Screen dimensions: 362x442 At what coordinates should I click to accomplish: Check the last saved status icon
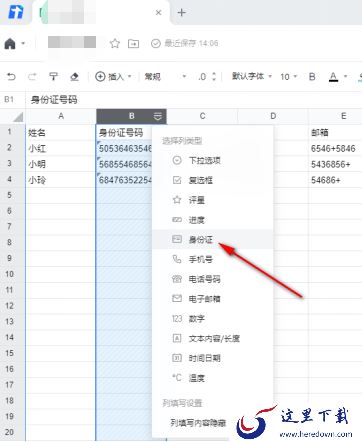(x=156, y=43)
